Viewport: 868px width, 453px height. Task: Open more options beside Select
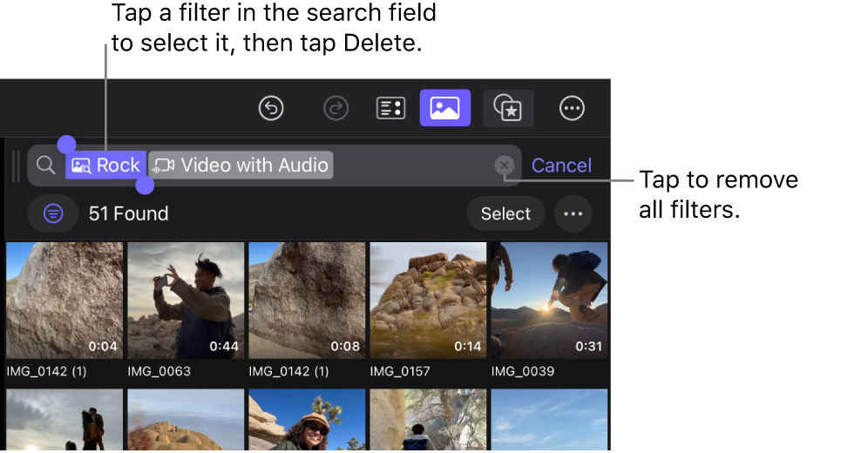(573, 213)
